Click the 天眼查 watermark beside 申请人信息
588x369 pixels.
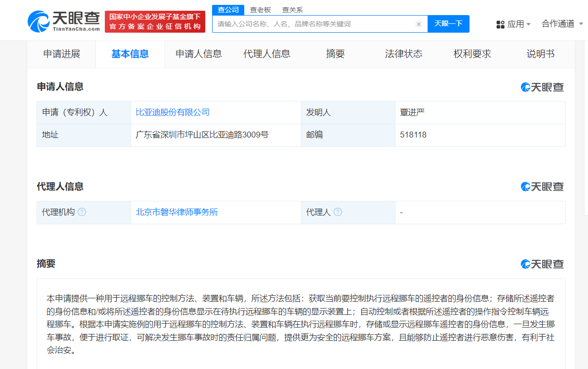[x=542, y=87]
